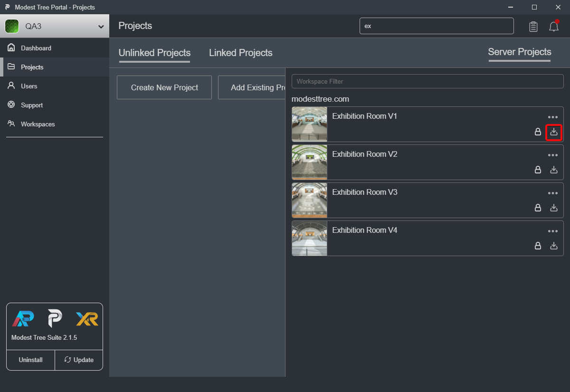The width and height of the screenshot is (570, 392).
Task: Download the Exhibition Room V2 project
Action: pos(554,170)
